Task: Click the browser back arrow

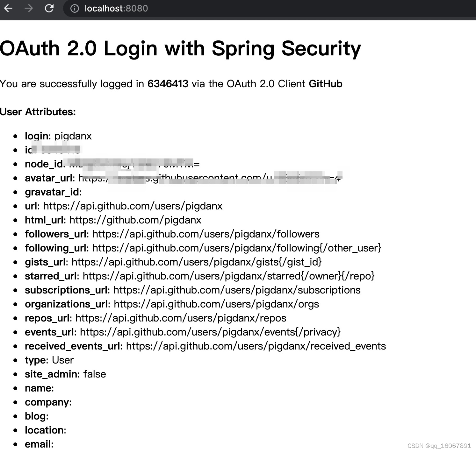Action: tap(9, 8)
